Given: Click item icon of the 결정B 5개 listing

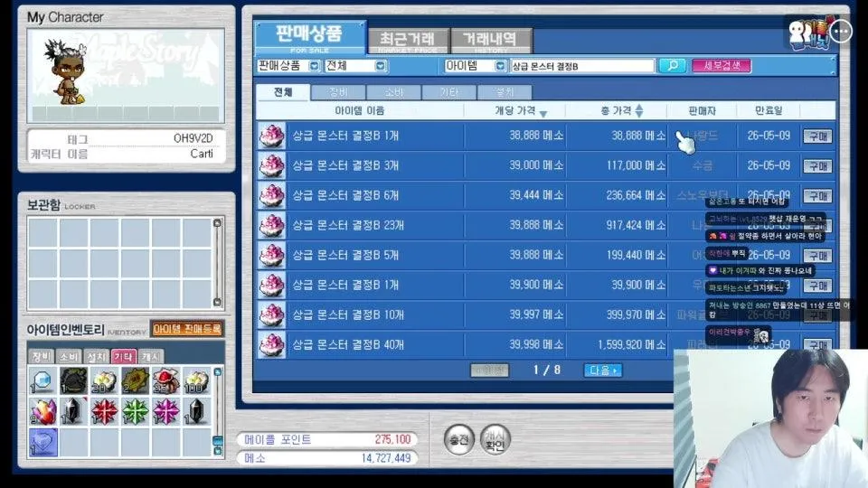Looking at the screenshot, I should click(x=272, y=255).
